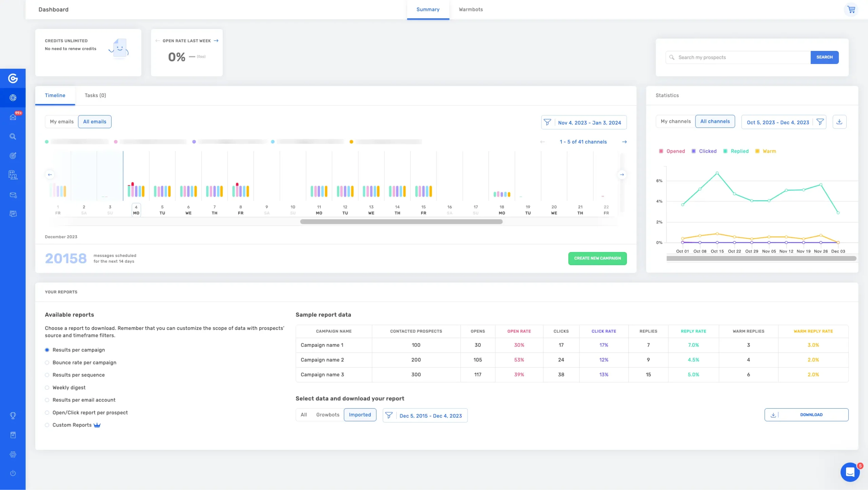The height and width of the screenshot is (490, 868).
Task: Open the settings gear in sidebar
Action: pos(13,454)
